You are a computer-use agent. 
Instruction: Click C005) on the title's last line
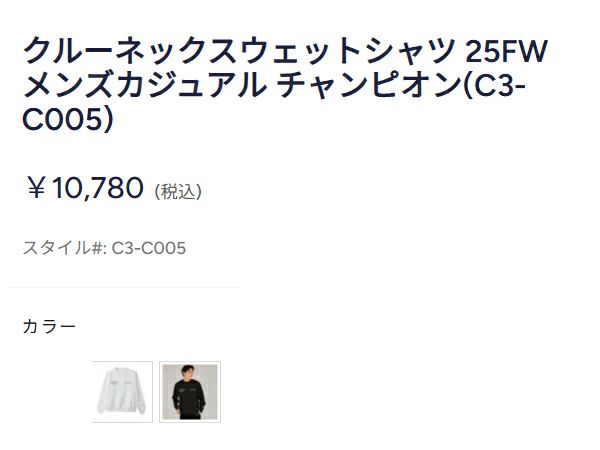[68, 119]
